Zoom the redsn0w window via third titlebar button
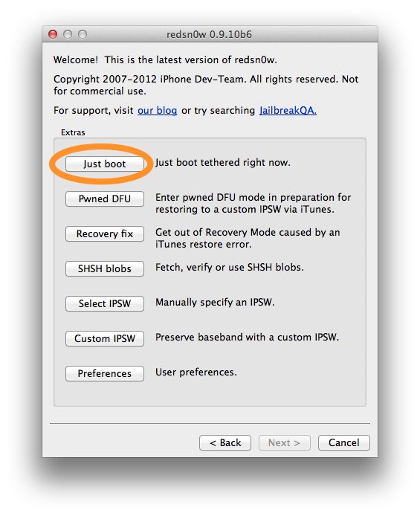 (83, 34)
